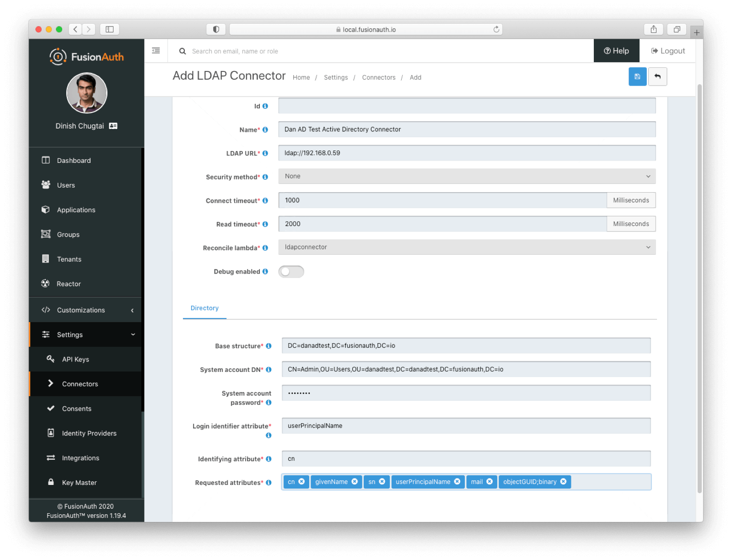
Task: Click the Home breadcrumb link
Action: click(301, 77)
